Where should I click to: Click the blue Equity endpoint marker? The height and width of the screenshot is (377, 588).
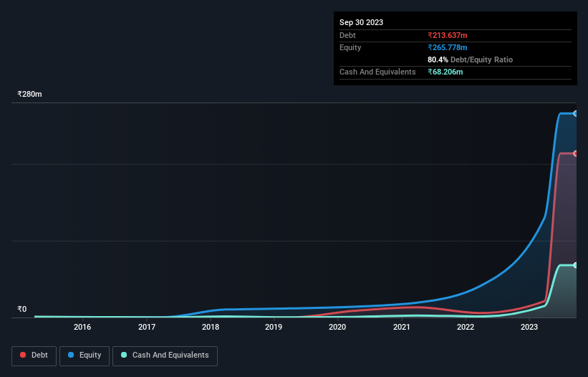[x=576, y=113]
